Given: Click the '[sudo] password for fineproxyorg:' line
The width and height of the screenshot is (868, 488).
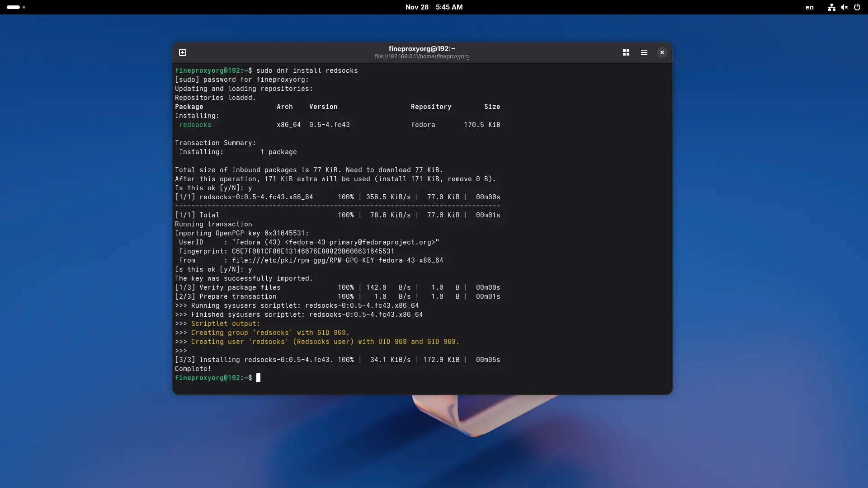Looking at the screenshot, I should pos(242,80).
